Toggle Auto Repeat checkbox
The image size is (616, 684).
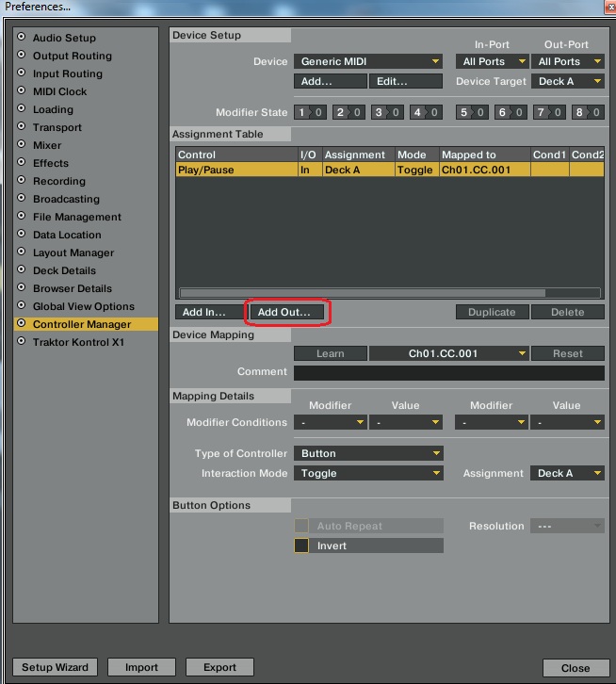pyautogui.click(x=301, y=526)
